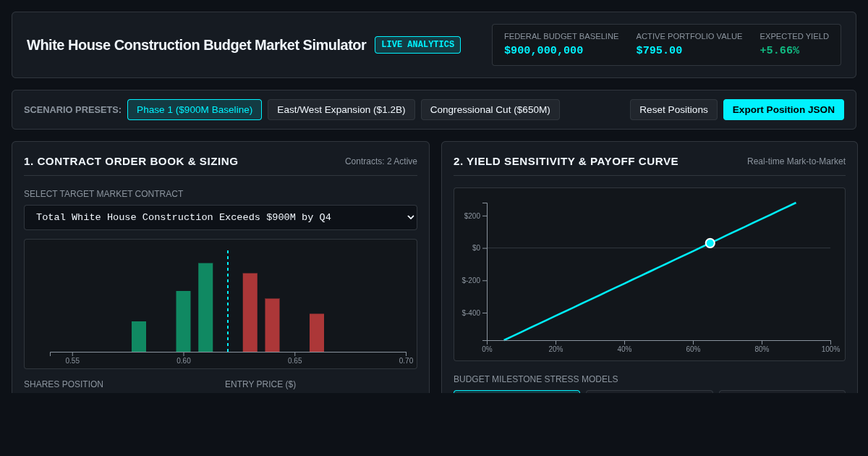The width and height of the screenshot is (868, 456).
Task: Click the tallest red ask bar
Action: [x=250, y=313]
